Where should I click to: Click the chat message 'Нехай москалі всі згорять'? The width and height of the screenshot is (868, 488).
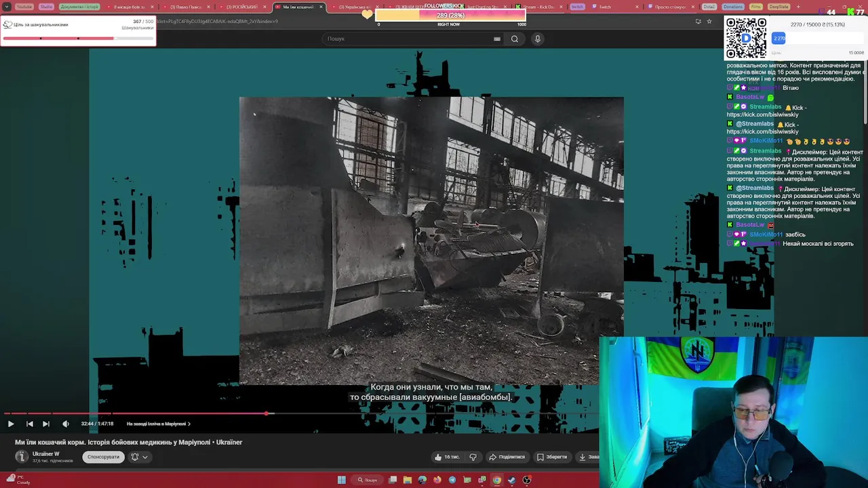(x=818, y=244)
